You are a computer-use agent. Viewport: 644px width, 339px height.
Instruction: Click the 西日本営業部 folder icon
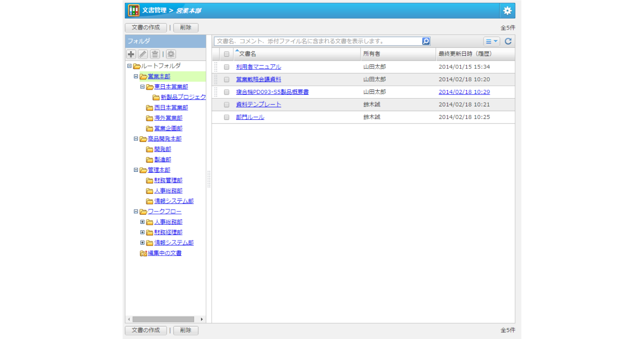149,108
